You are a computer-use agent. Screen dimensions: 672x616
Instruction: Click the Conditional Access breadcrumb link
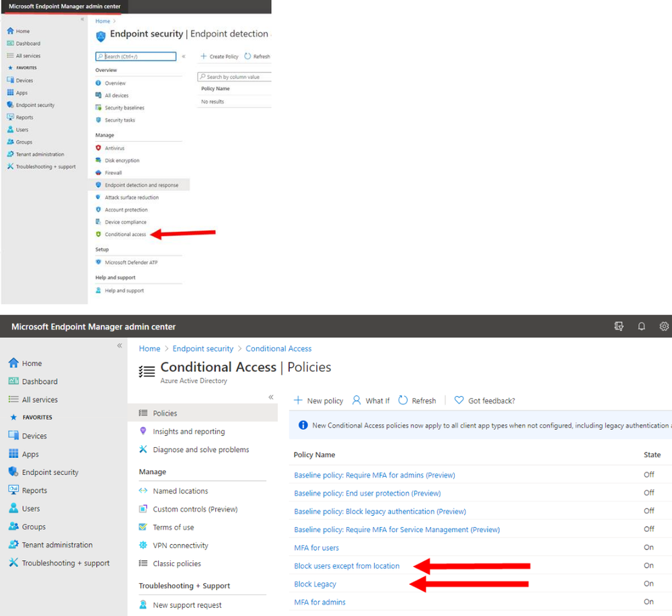pos(278,349)
